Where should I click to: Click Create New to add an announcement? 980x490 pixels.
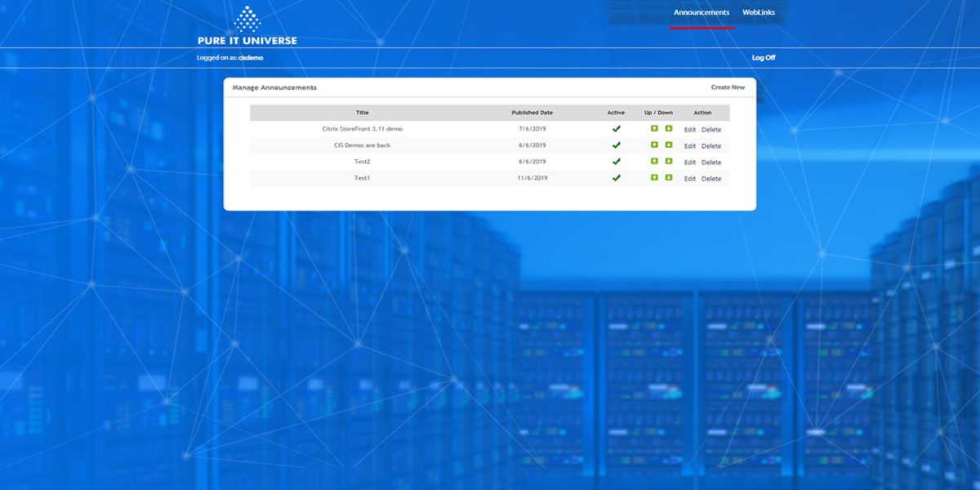pyautogui.click(x=728, y=87)
